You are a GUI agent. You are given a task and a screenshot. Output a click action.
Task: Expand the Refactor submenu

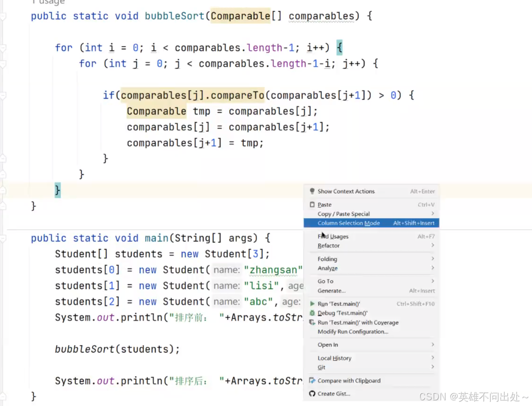372,246
